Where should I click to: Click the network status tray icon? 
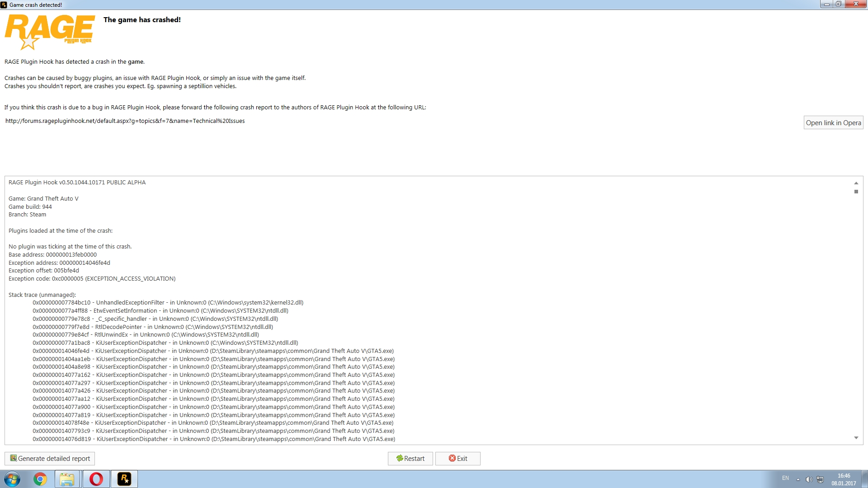(x=820, y=479)
